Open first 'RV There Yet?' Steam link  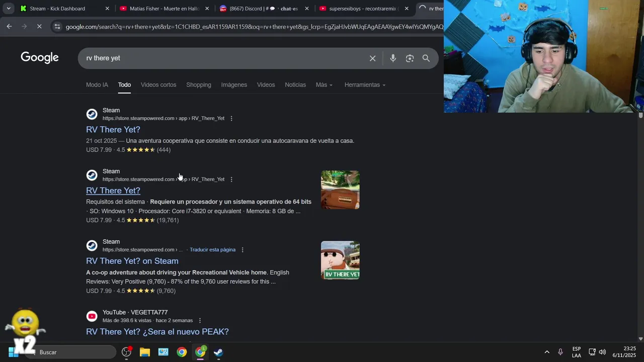(x=113, y=130)
